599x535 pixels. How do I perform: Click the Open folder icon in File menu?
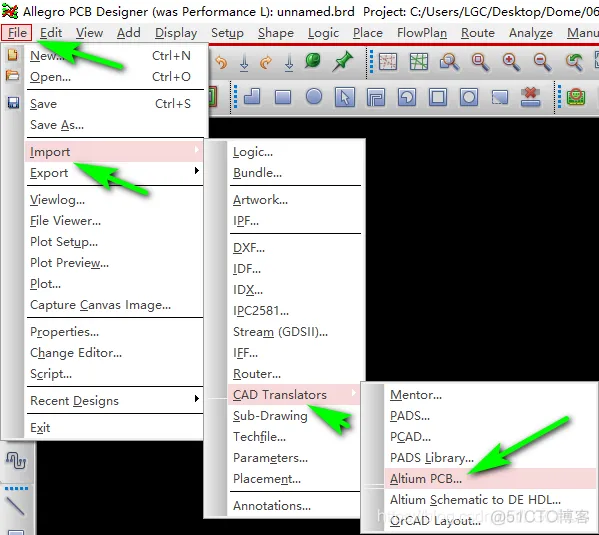coord(13,76)
